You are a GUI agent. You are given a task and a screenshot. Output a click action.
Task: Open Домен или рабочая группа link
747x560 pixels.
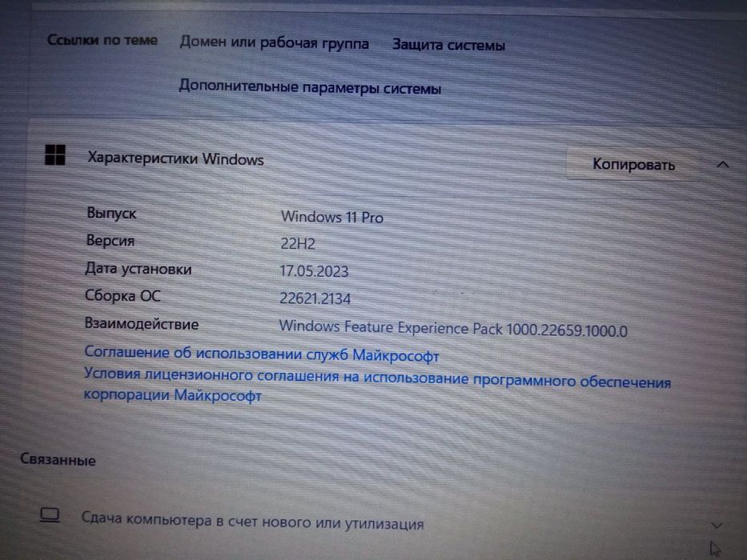click(275, 43)
